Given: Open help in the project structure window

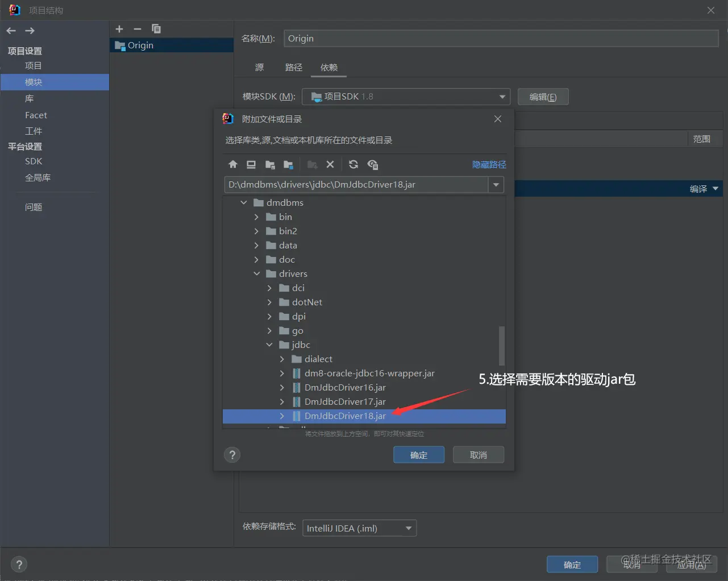Looking at the screenshot, I should click(x=19, y=564).
